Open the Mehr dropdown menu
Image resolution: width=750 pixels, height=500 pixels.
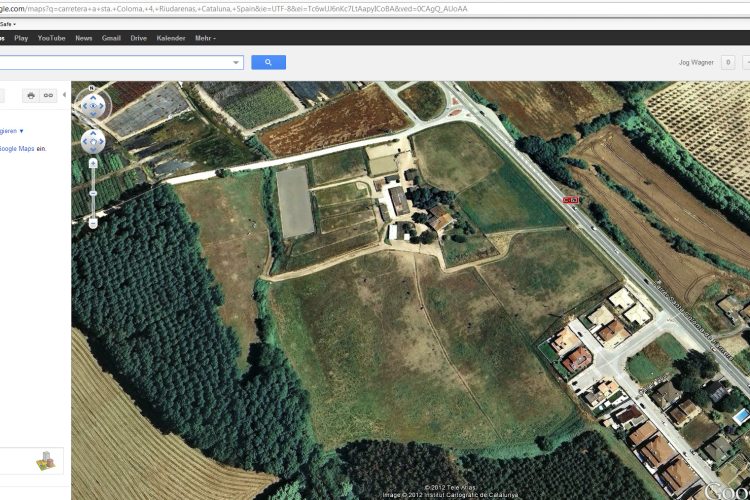205,38
